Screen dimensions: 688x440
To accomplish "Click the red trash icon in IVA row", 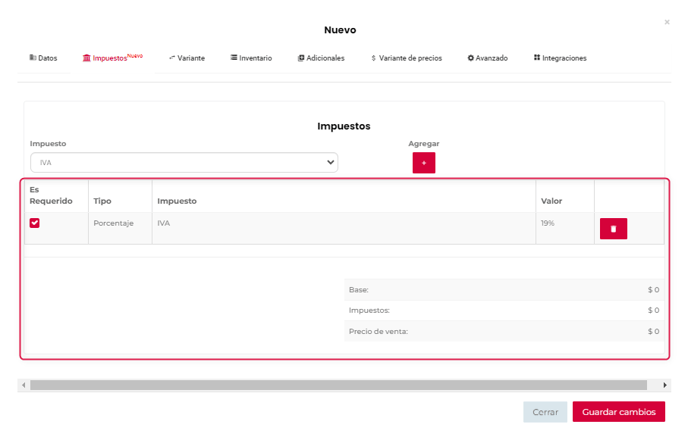I will tap(613, 229).
